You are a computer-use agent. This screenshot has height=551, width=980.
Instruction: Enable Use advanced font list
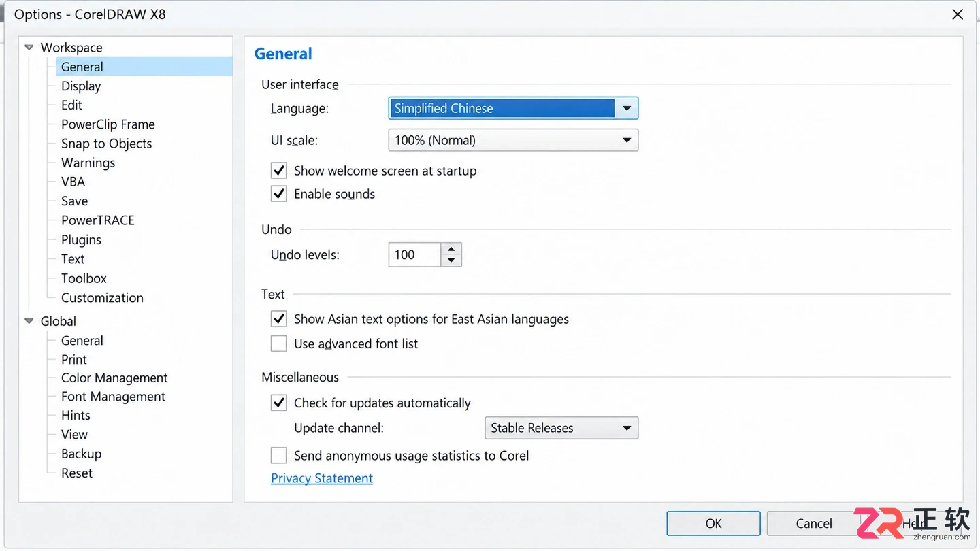[x=279, y=344]
